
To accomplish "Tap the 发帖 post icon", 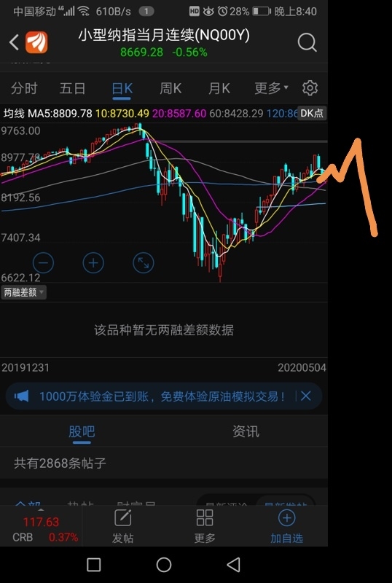I will point(122,526).
